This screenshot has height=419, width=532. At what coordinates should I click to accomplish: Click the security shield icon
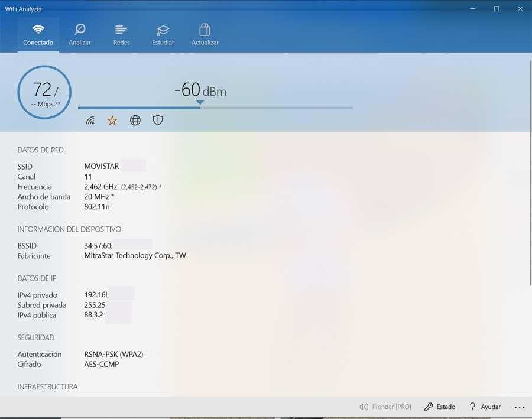click(157, 121)
